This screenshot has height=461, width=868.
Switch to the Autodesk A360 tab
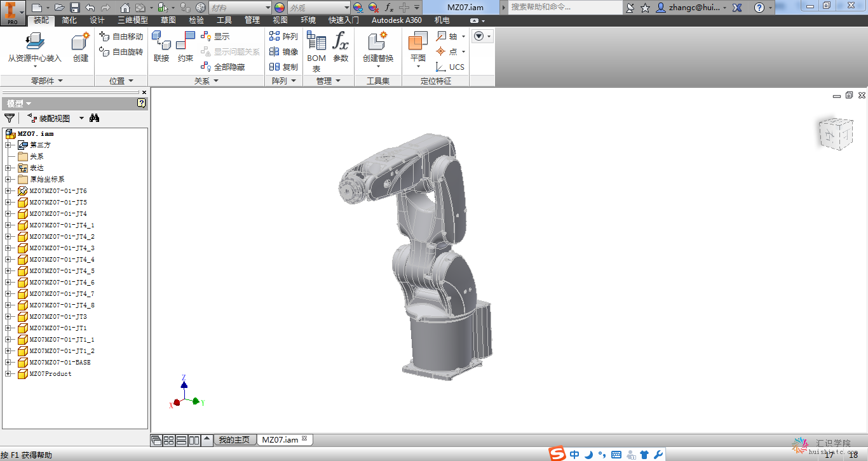(x=397, y=20)
